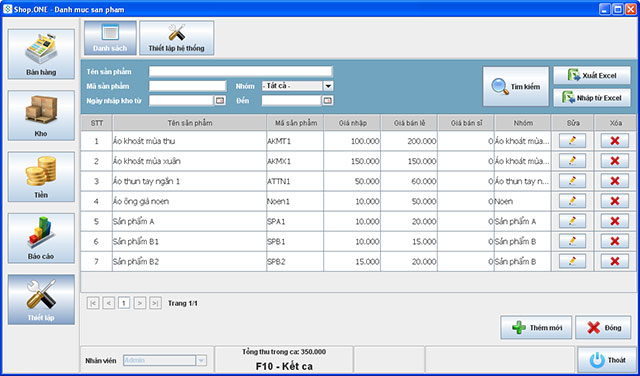Maximize the Shop.ONE window

(x=618, y=9)
